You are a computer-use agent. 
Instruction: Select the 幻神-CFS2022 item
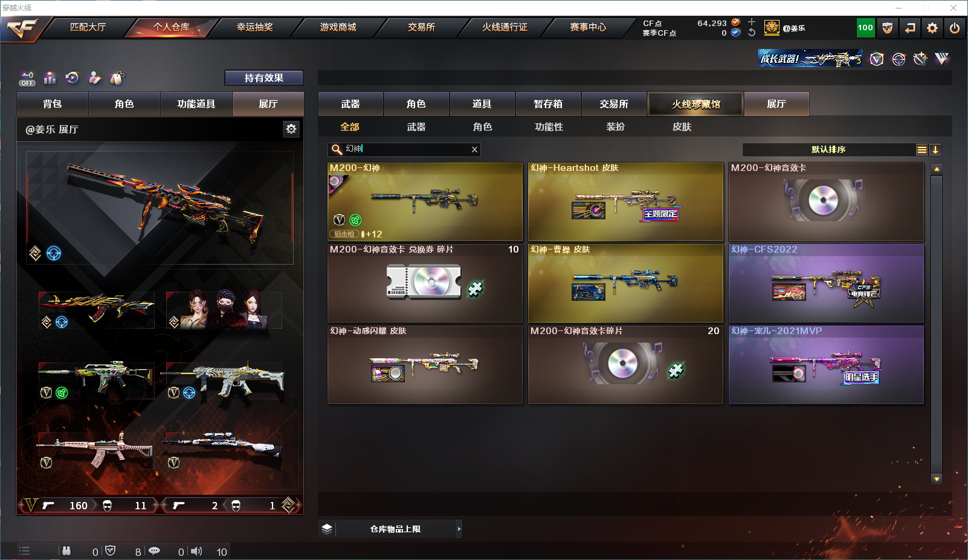tap(826, 283)
